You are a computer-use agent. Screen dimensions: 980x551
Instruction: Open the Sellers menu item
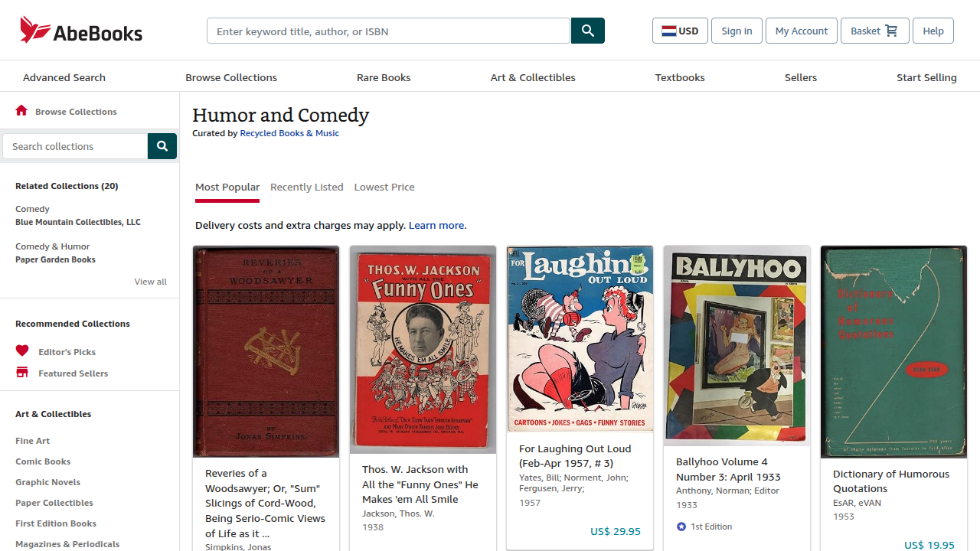(x=801, y=77)
